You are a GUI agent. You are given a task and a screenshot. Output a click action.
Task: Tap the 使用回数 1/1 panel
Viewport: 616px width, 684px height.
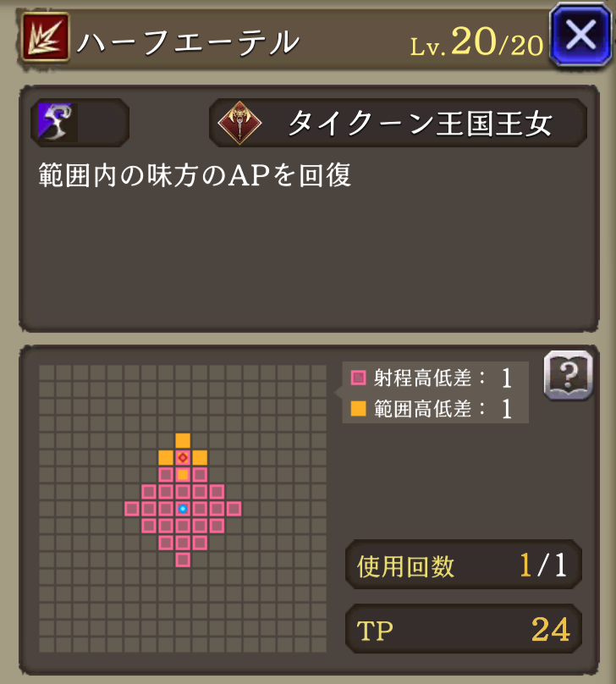(x=464, y=565)
